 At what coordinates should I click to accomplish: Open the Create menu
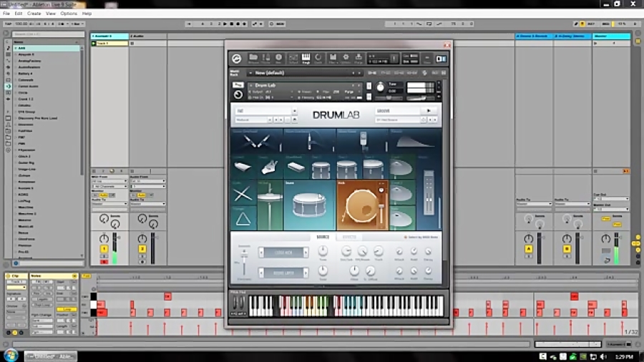tap(34, 14)
